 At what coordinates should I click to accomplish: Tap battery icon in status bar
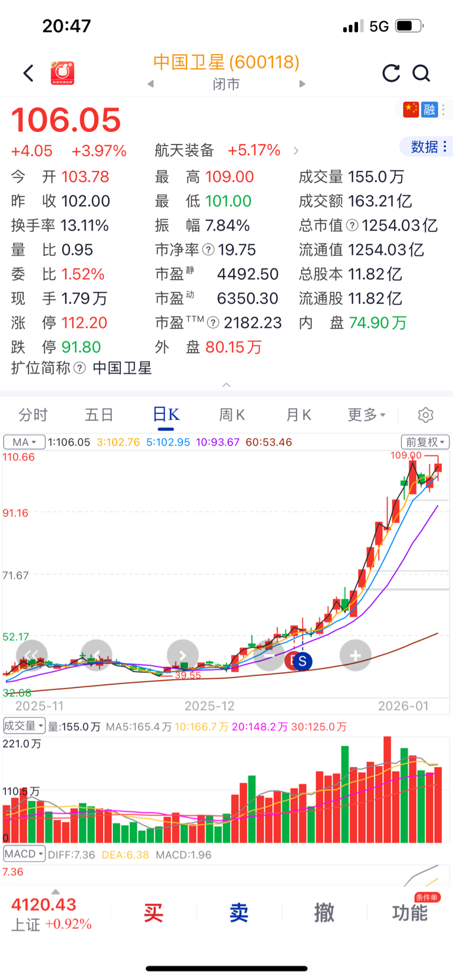click(x=410, y=26)
